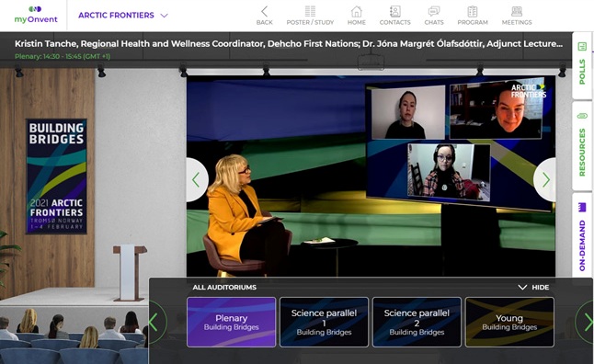
Task: Show the next video slide
Action: (544, 179)
